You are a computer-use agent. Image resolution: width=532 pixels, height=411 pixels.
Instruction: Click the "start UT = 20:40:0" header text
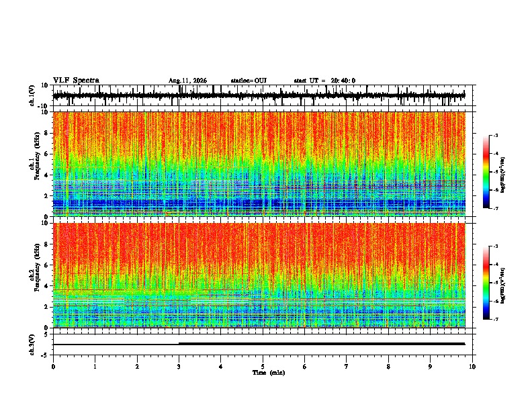[x=324, y=81]
